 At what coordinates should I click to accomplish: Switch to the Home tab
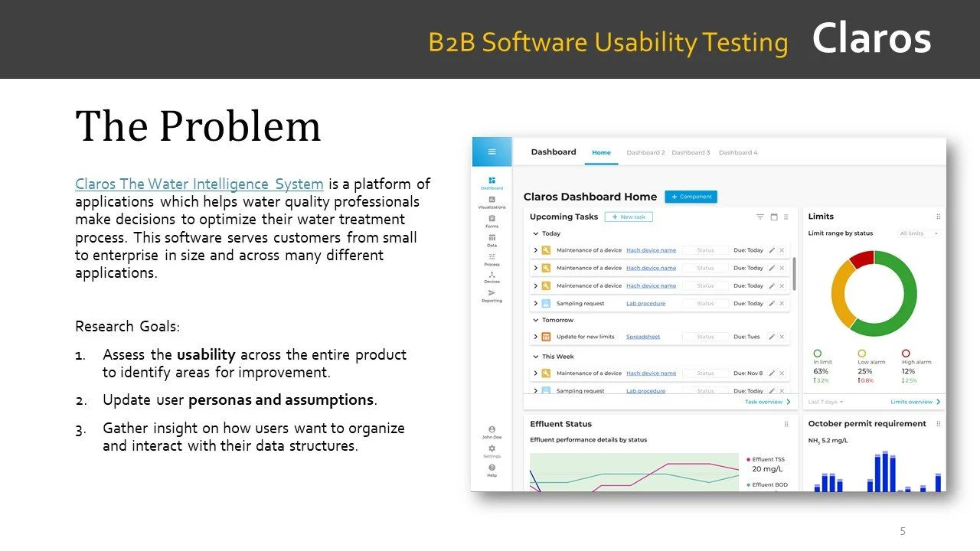(x=602, y=152)
